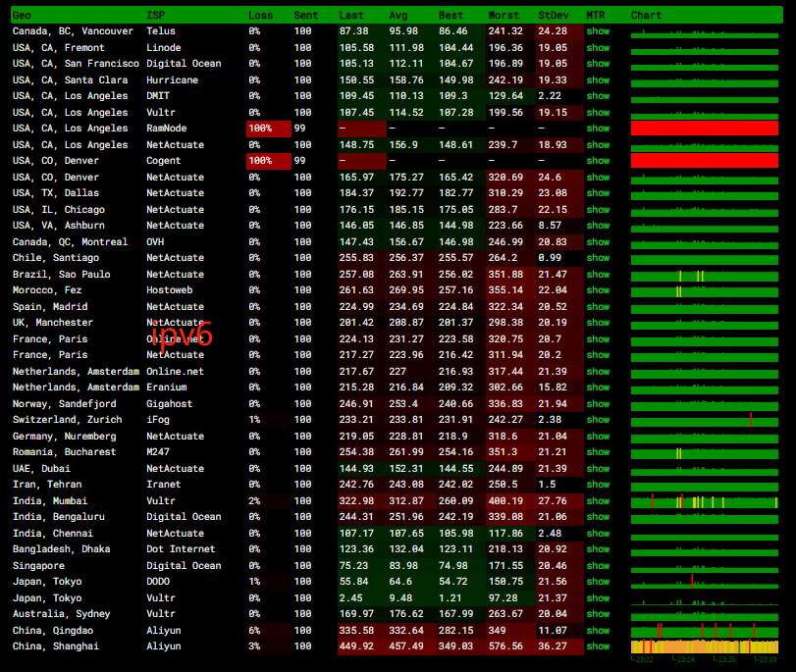796x672 pixels.
Task: Open show link for Gigahost Sandefjord
Action: pos(598,404)
